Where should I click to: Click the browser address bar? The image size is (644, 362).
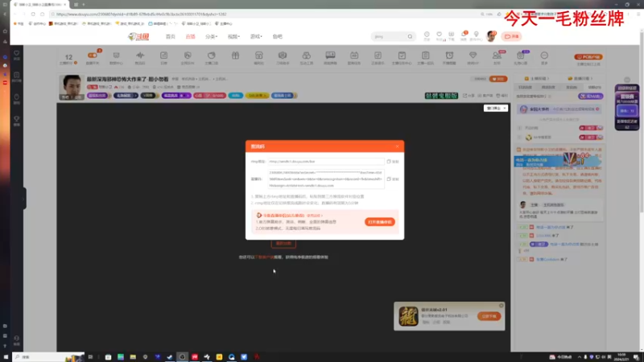263,14
